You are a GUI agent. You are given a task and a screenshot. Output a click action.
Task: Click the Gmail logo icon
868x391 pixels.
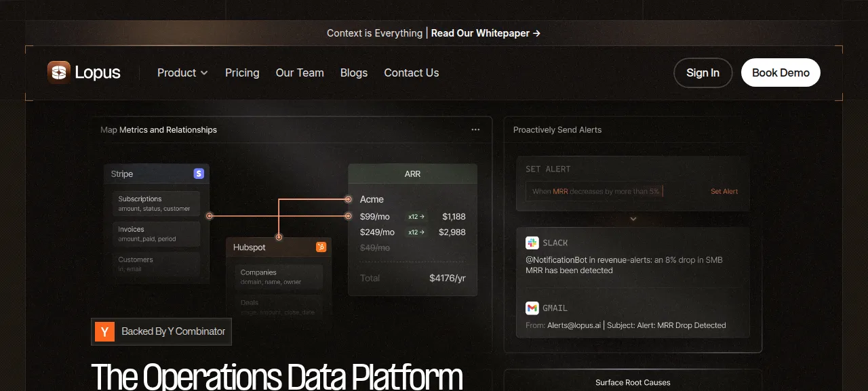pyautogui.click(x=532, y=308)
